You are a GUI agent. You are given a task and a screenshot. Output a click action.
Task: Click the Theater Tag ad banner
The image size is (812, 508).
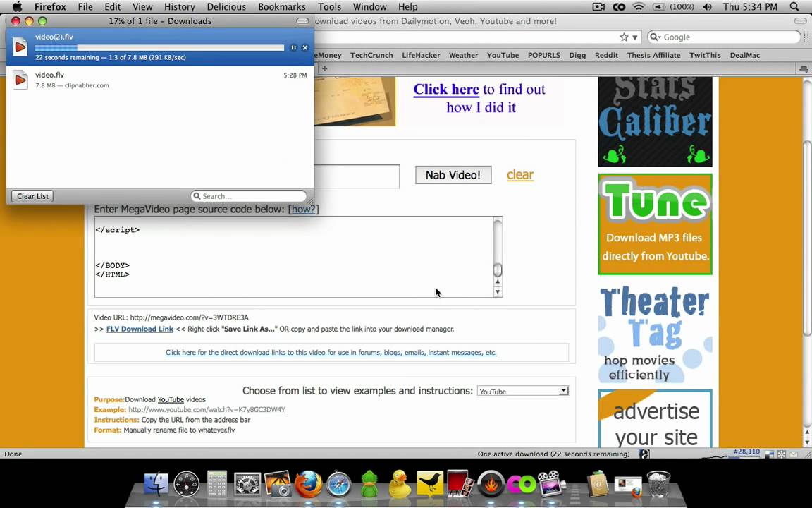click(x=655, y=334)
